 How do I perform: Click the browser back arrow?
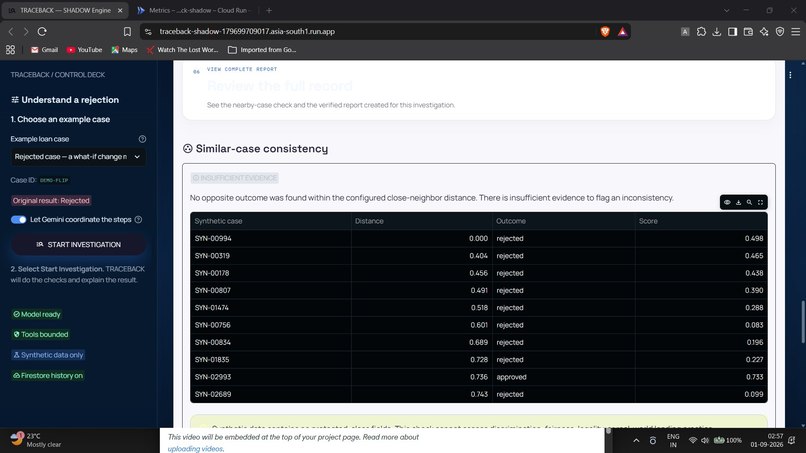point(11,31)
